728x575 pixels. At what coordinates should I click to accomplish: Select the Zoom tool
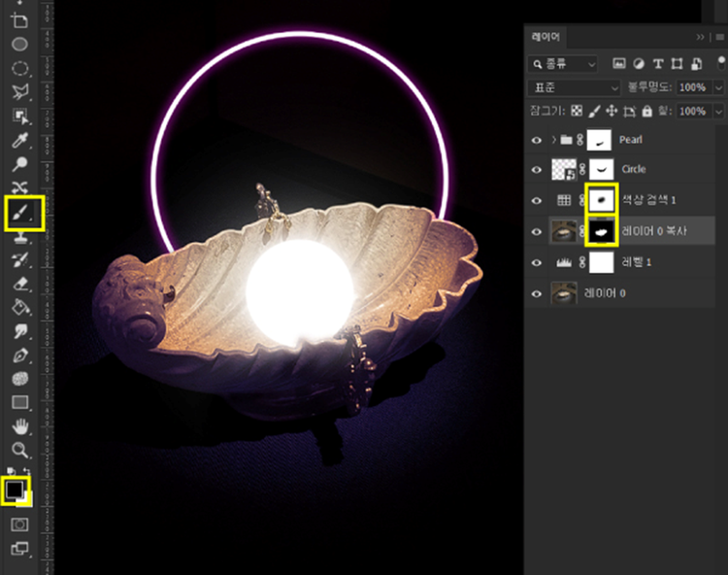pyautogui.click(x=19, y=450)
